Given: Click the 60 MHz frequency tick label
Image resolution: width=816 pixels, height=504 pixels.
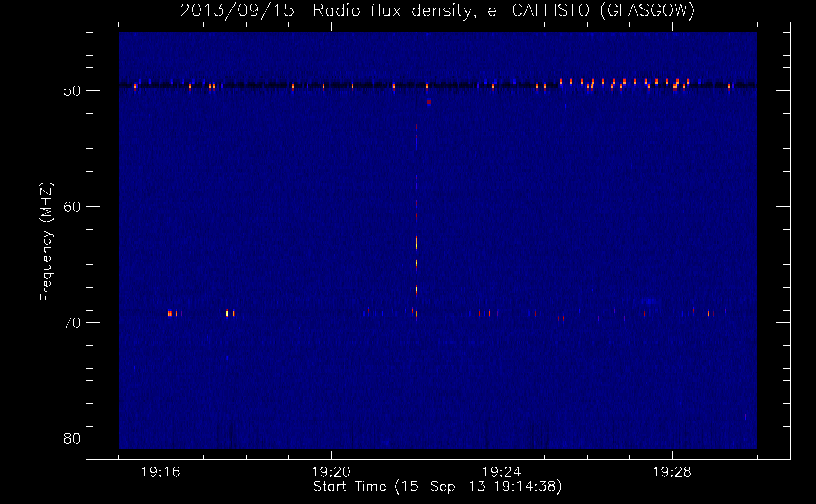Looking at the screenshot, I should click(72, 207).
